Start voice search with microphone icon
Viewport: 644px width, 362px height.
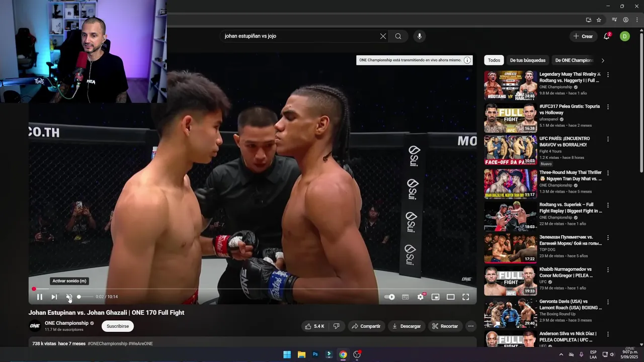419,36
